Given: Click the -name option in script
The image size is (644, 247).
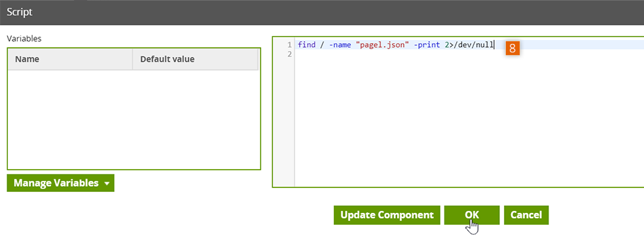Looking at the screenshot, I should [340, 45].
